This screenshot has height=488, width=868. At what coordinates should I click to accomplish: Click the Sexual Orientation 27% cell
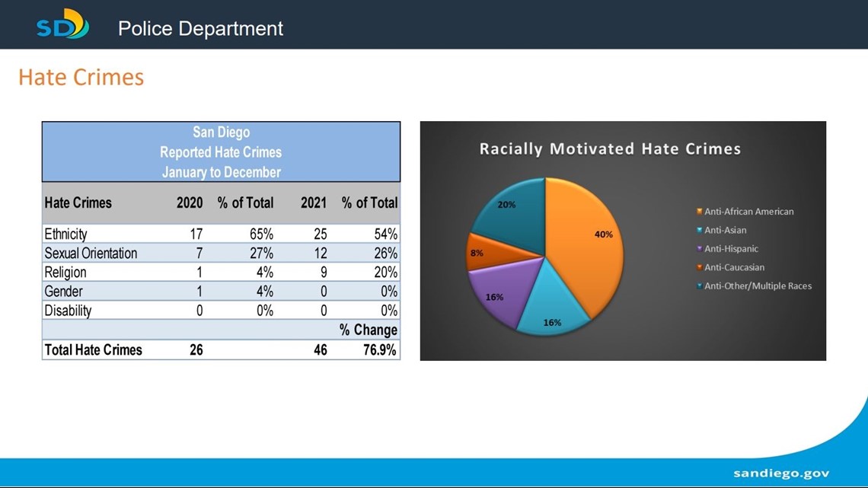261,254
